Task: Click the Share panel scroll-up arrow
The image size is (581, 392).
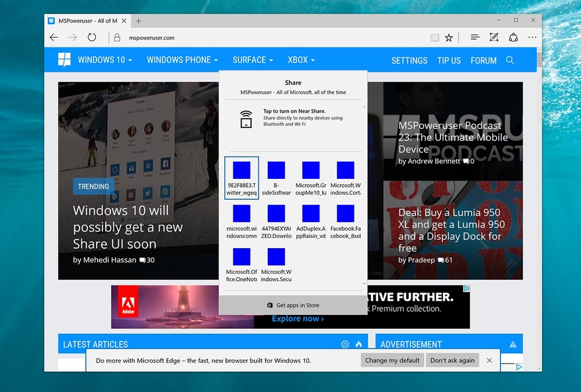Action: (x=365, y=107)
